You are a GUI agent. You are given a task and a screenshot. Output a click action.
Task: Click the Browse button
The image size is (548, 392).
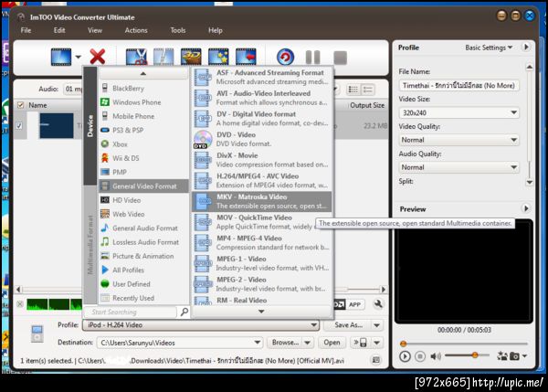[284, 343]
